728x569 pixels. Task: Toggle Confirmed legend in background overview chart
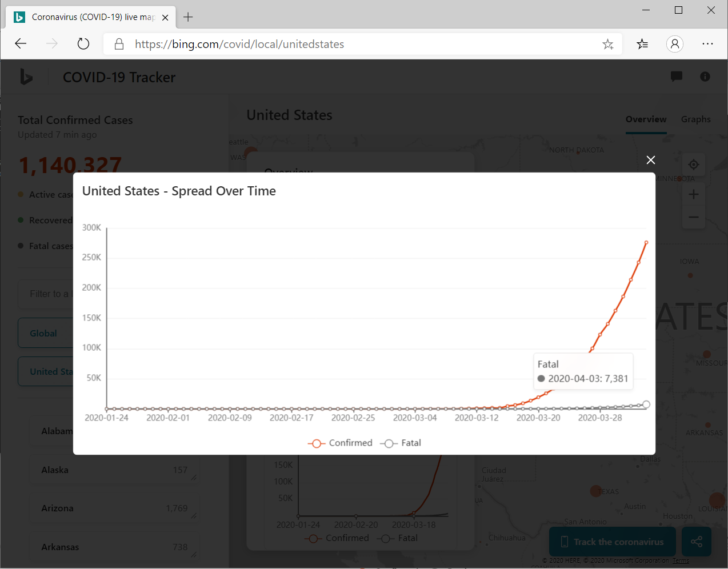tap(337, 538)
